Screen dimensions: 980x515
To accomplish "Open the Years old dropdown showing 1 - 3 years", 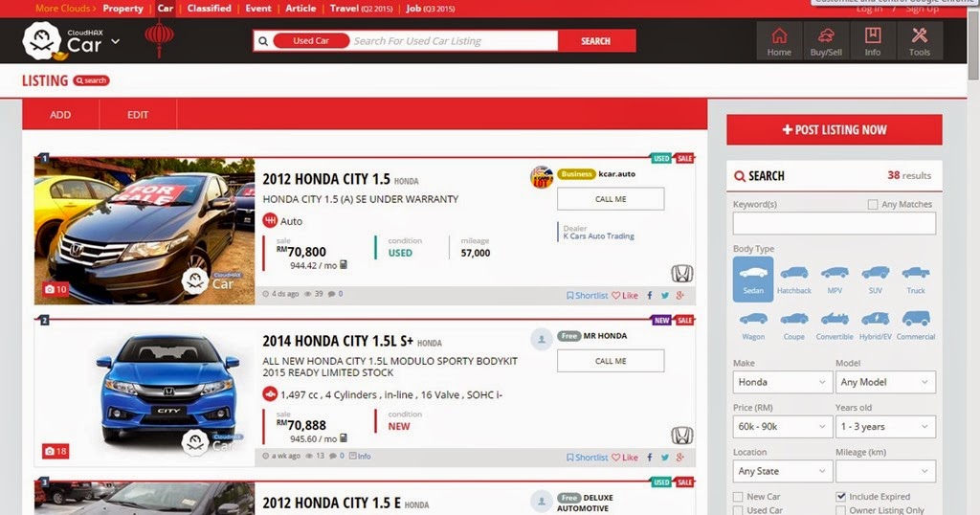I will coord(885,426).
